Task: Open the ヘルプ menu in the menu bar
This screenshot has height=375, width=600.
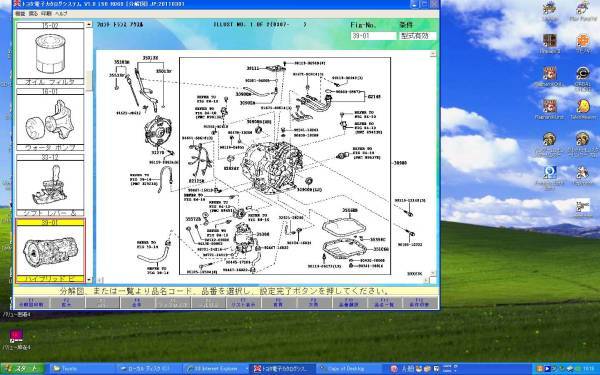Action: pyautogui.click(x=61, y=13)
